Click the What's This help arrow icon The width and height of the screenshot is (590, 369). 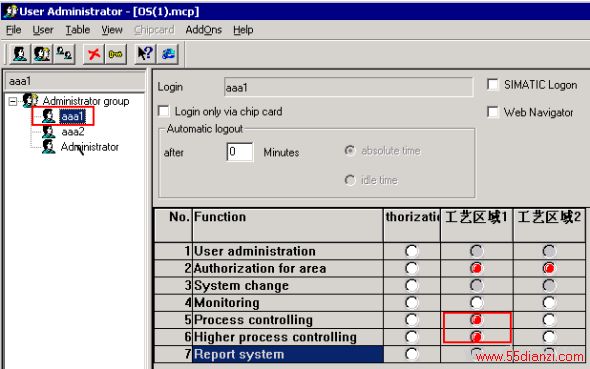tap(145, 54)
